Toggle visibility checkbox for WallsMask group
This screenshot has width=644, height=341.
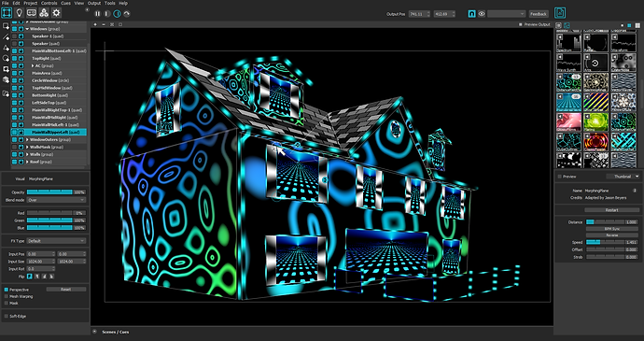tap(14, 147)
